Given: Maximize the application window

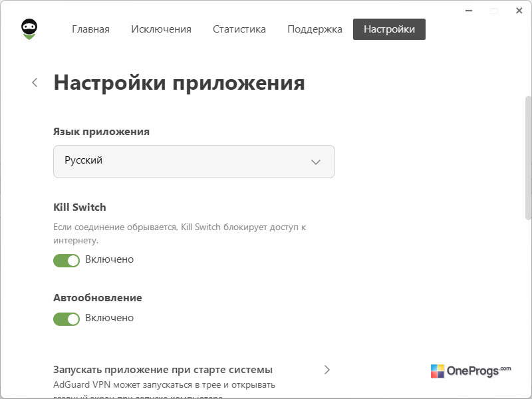Looking at the screenshot, I should pos(494,11).
